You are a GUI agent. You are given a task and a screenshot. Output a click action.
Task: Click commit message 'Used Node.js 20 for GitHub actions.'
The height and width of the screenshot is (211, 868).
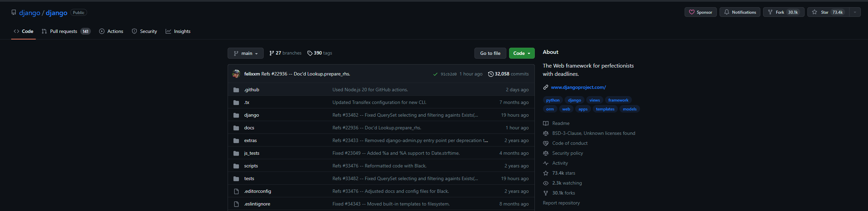[x=370, y=90]
